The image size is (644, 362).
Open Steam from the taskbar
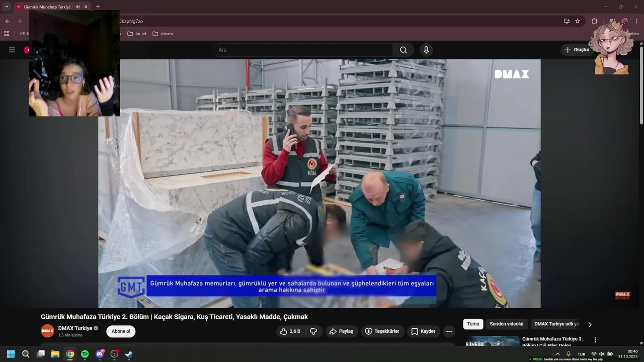pos(129,354)
